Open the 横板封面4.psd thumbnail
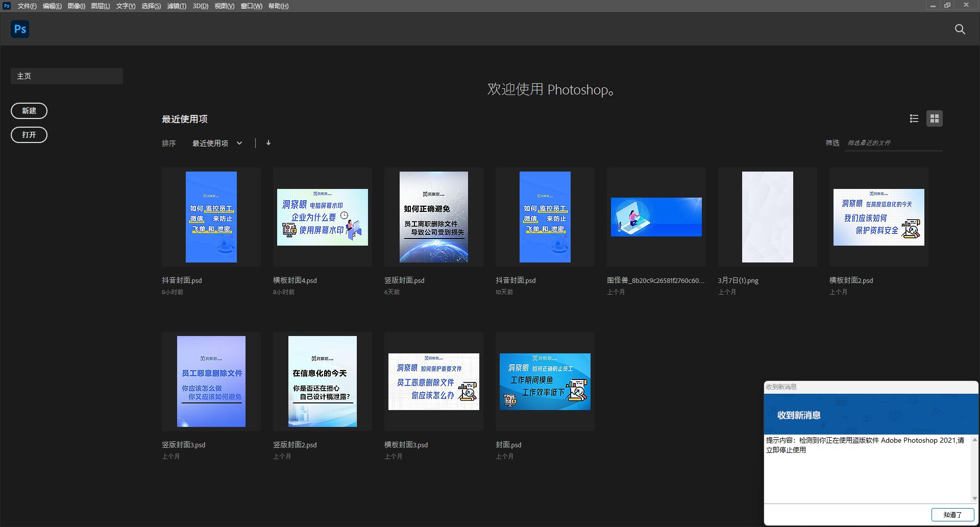 pos(323,217)
